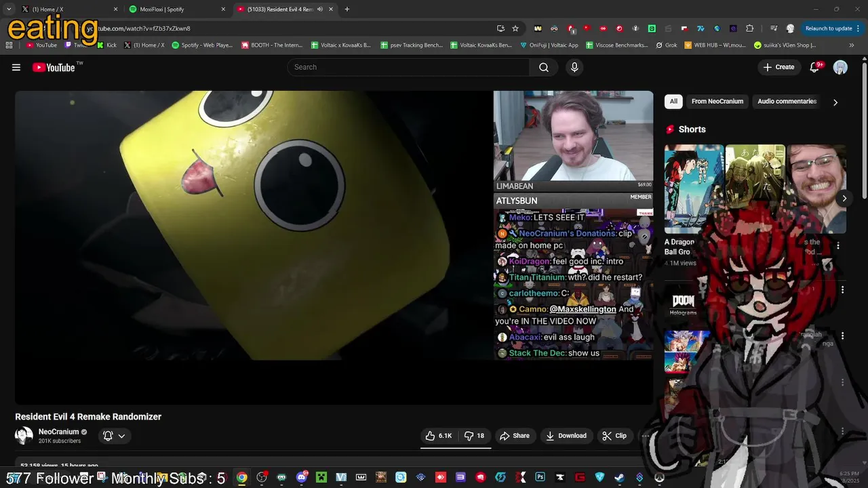The height and width of the screenshot is (488, 868).
Task: Close the Spotify tab
Action: click(x=223, y=9)
